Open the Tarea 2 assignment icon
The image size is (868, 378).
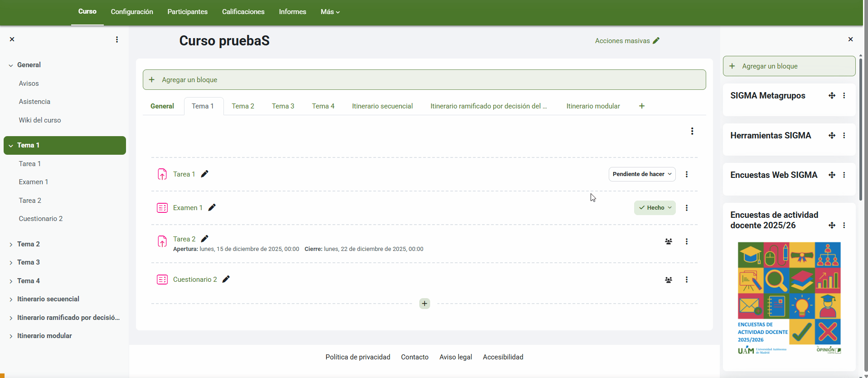point(162,241)
